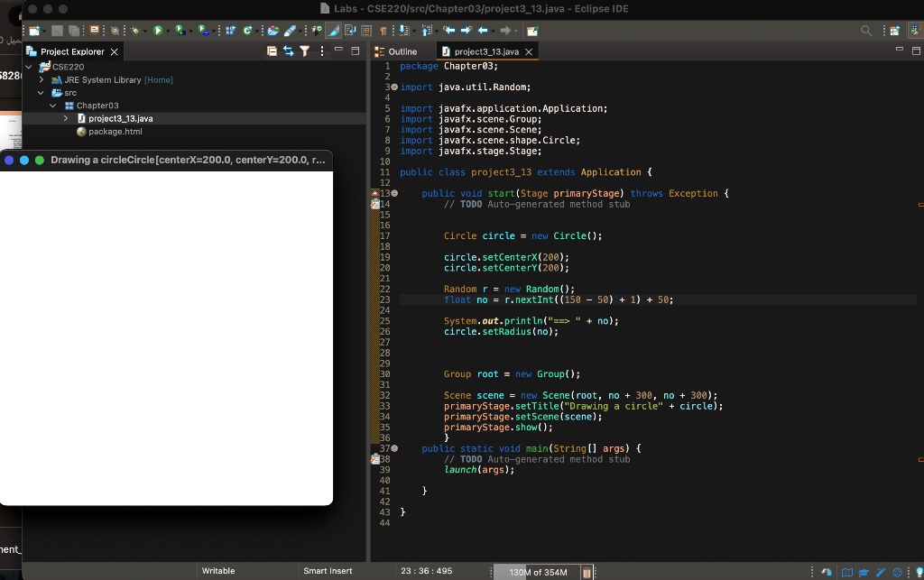Run the project using the green Run icon
This screenshot has height=580, width=924.
158,29
